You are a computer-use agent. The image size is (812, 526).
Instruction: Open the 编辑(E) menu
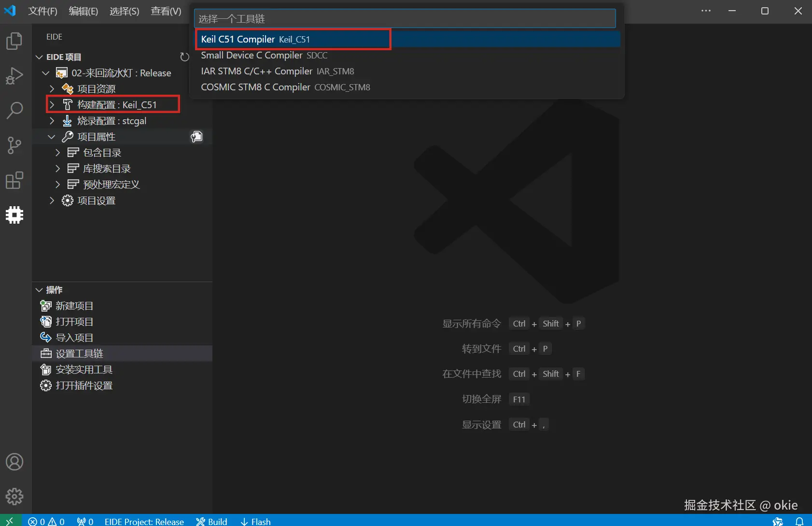click(84, 11)
